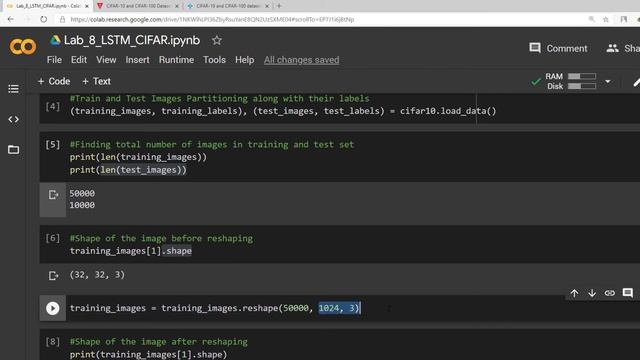Click the connected checkmark icon
Screen dimensions: 640x360
coord(536,82)
